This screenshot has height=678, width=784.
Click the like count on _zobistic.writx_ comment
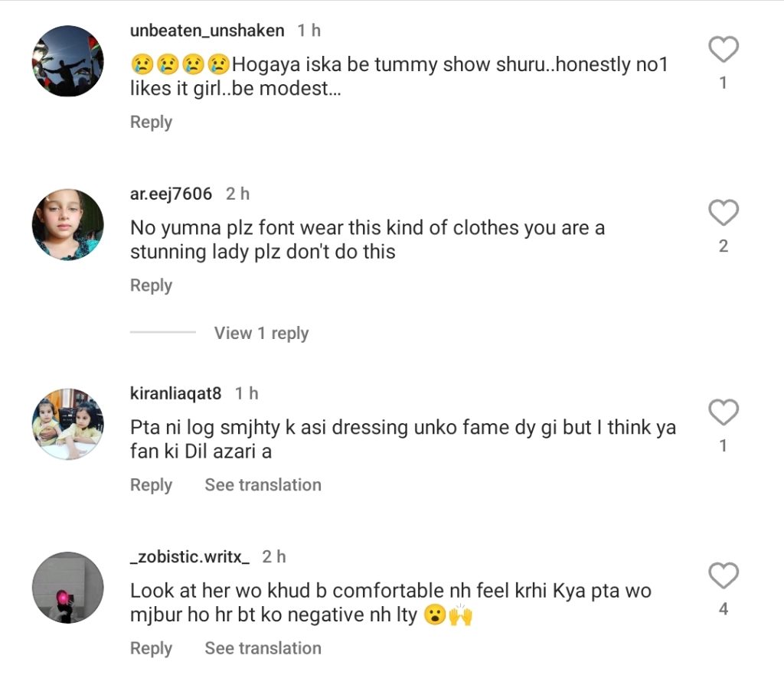tap(723, 610)
